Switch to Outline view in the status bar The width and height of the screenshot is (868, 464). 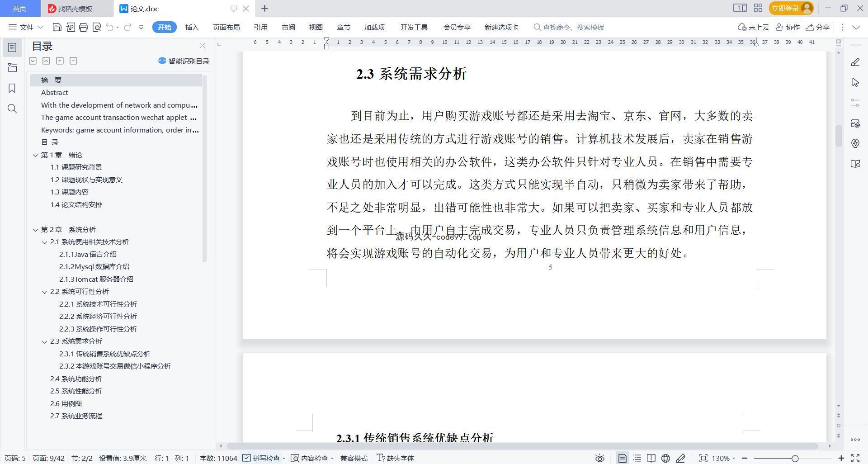pos(637,458)
